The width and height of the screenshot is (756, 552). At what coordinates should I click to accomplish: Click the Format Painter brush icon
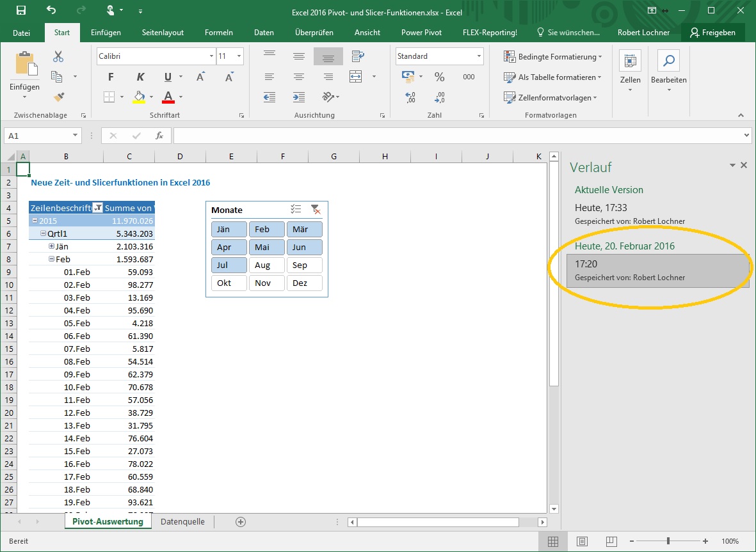point(59,97)
